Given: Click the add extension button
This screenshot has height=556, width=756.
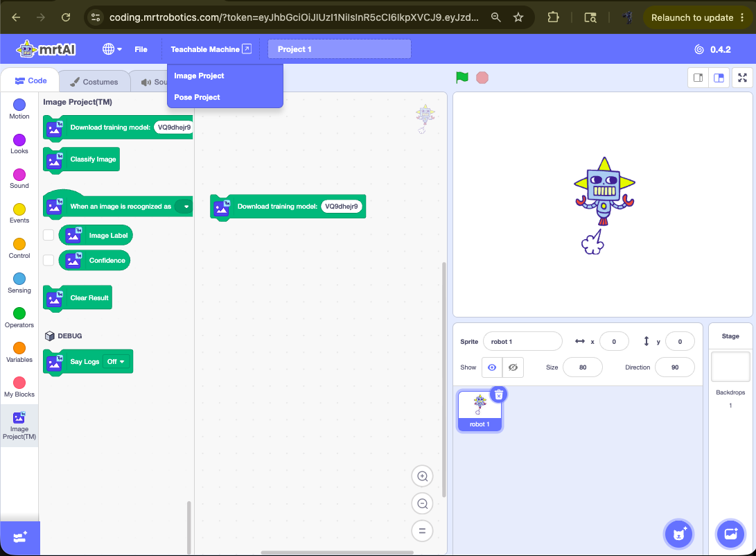Looking at the screenshot, I should click(20, 537).
